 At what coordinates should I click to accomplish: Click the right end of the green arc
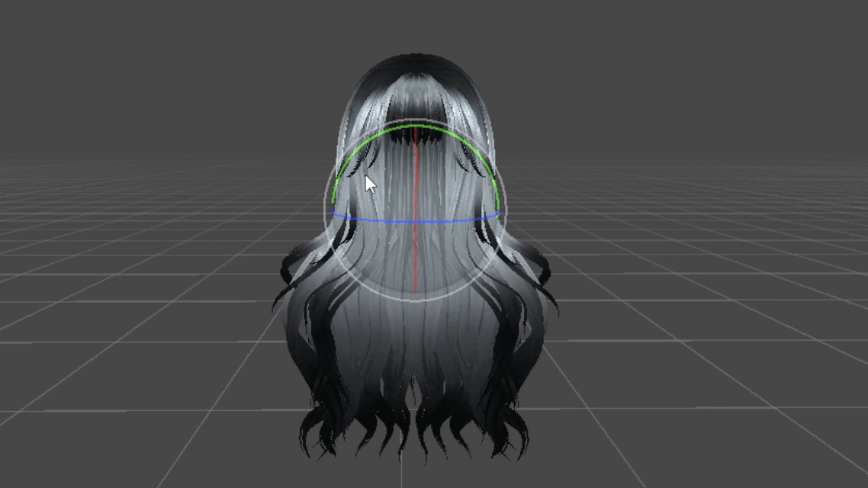(500, 206)
